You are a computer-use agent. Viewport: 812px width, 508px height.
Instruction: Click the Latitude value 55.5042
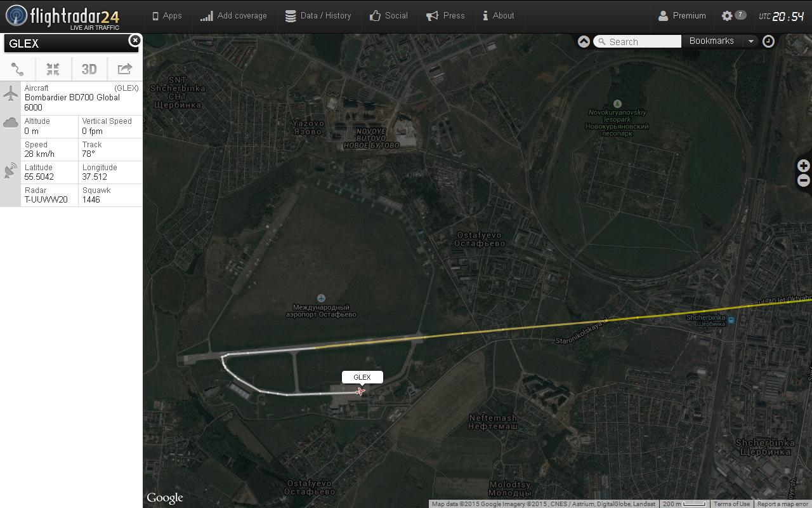tap(39, 177)
